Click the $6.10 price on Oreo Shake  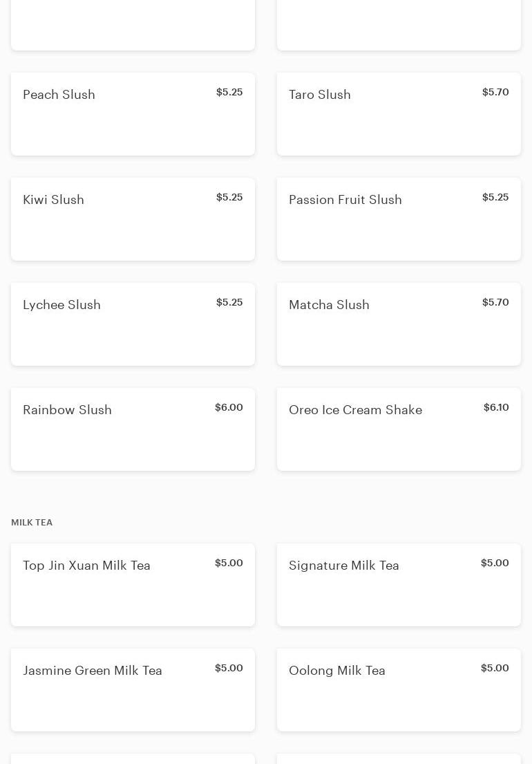[x=496, y=407]
